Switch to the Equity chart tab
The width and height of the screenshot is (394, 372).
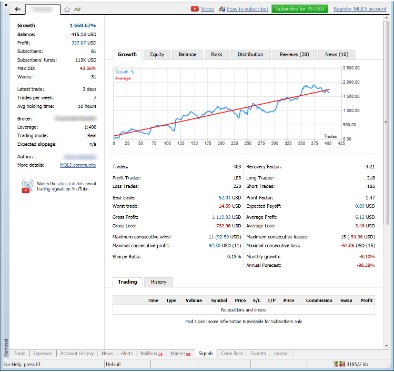[x=157, y=54]
